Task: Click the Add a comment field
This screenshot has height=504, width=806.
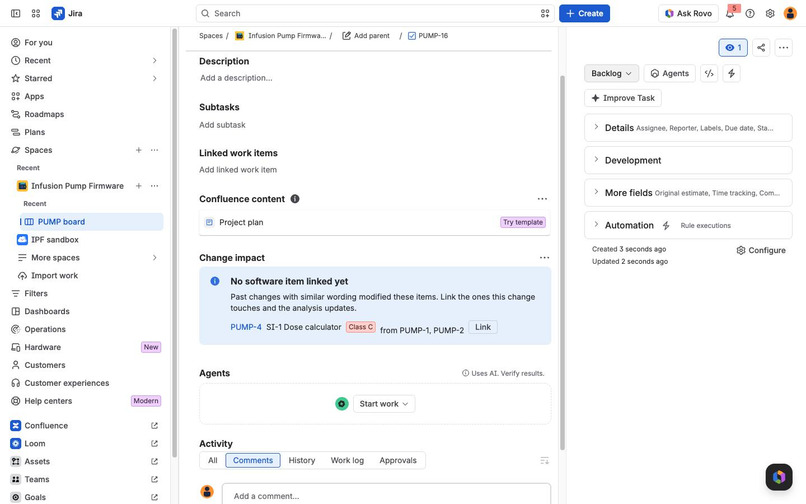Action: 386,495
